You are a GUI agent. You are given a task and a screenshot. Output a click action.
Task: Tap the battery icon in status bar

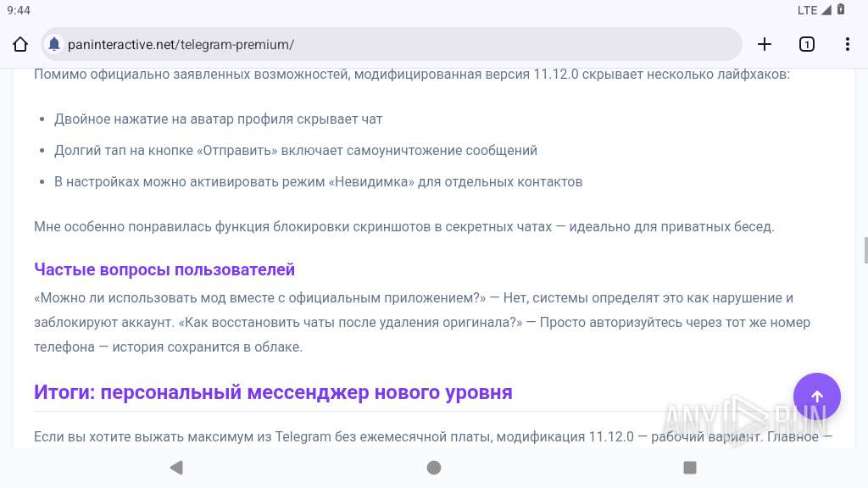click(x=841, y=9)
